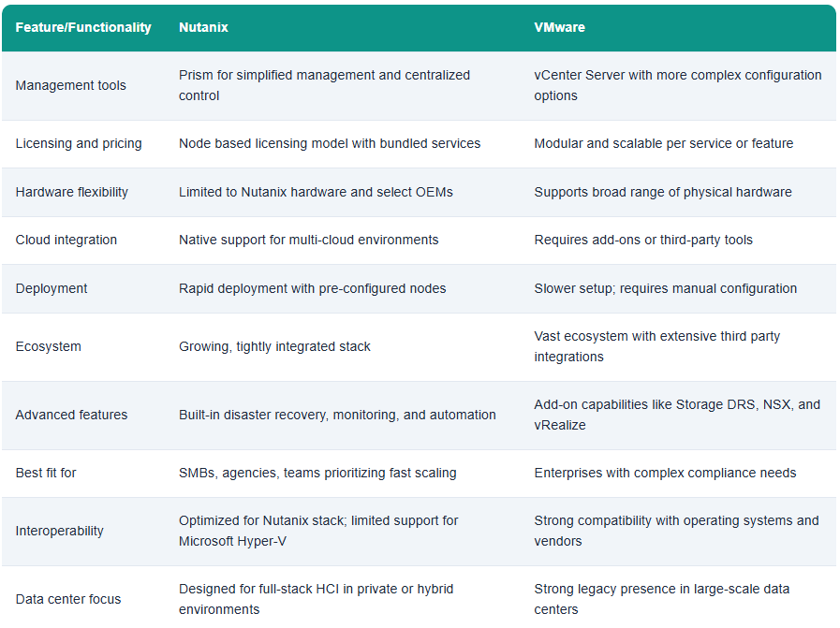840x628 pixels.
Task: Select the Hardware flexibility row label
Action: (x=72, y=192)
